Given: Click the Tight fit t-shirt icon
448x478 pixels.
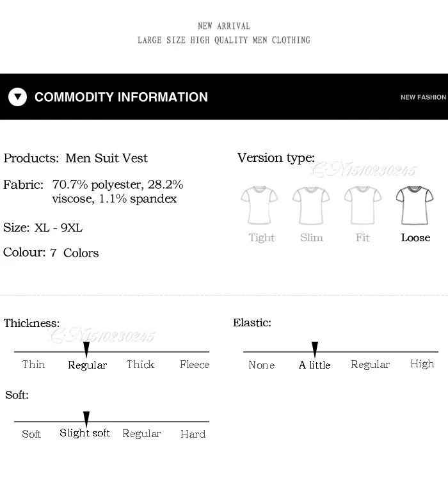Looking at the screenshot, I should [259, 205].
